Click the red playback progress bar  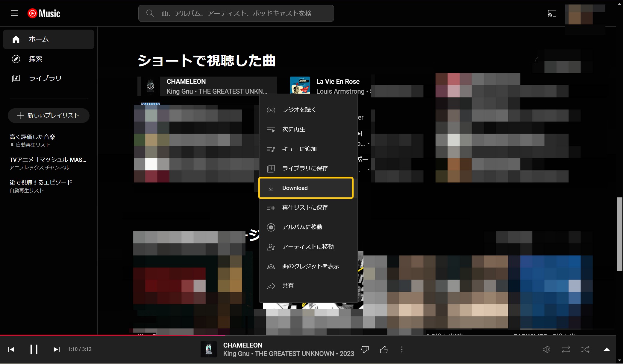[x=112, y=335]
